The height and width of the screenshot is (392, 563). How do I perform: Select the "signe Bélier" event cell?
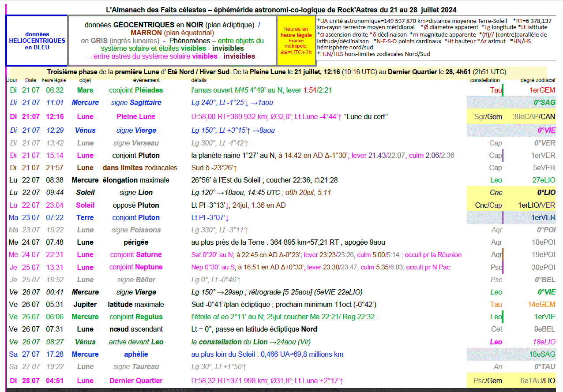(x=136, y=280)
